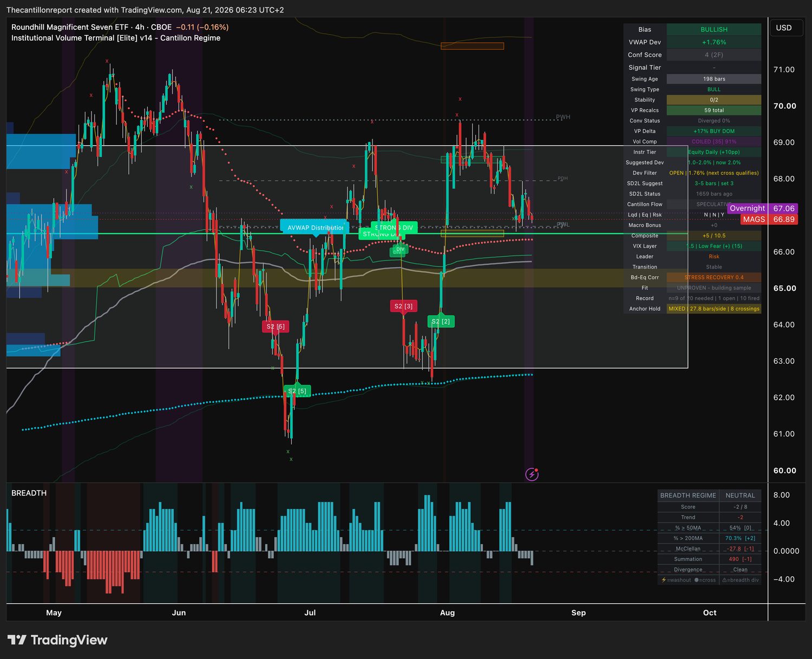Click the Conf Score value 4 (2F)
Viewport: 812px width, 659px height.
[714, 55]
